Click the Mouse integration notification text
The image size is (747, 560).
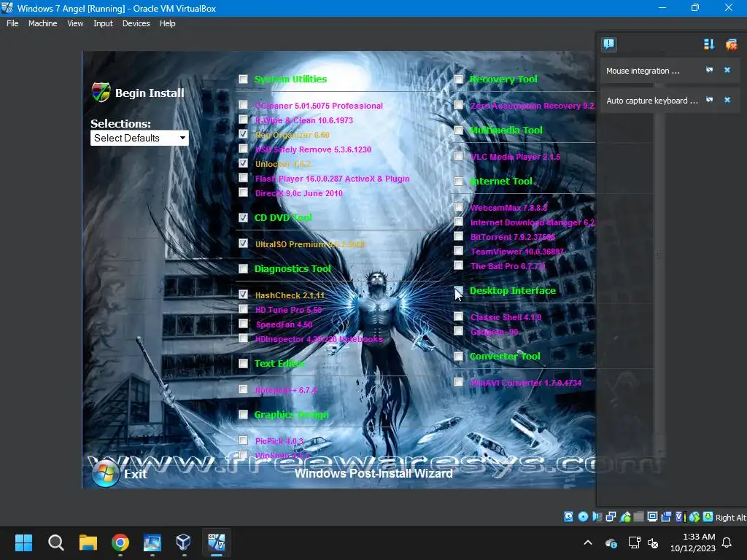tap(643, 71)
